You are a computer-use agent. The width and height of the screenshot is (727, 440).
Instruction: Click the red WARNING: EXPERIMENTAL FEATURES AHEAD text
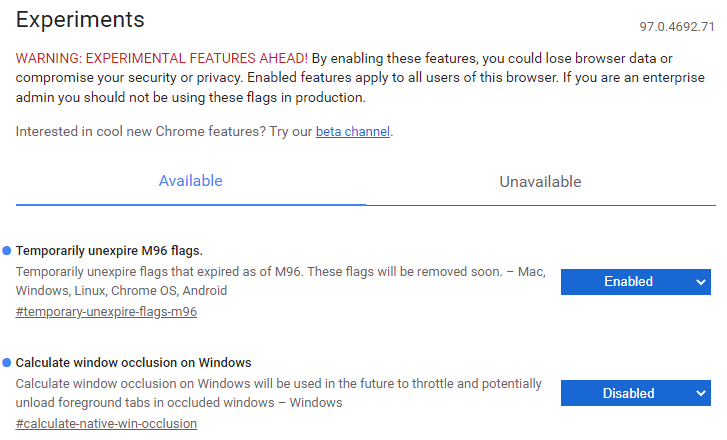coord(162,58)
